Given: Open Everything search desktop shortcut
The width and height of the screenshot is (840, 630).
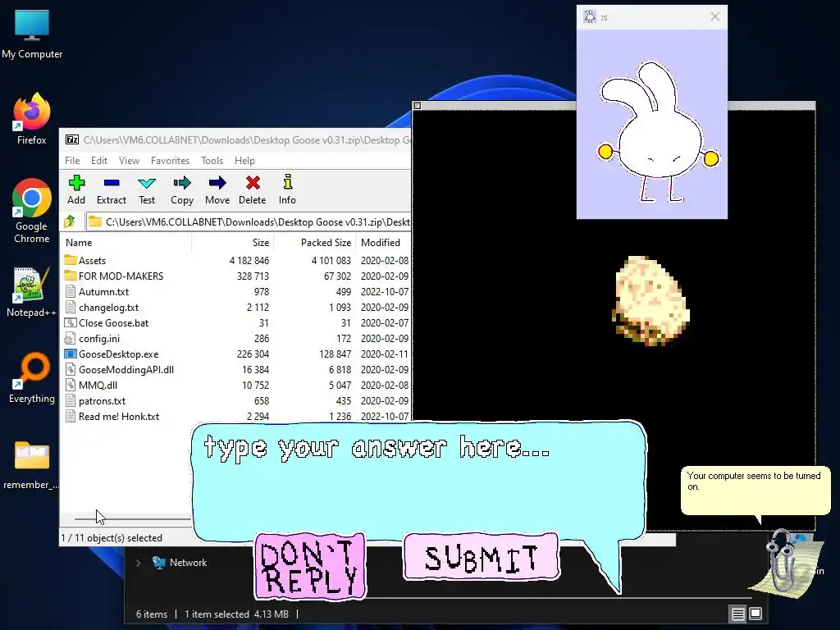Looking at the screenshot, I should pyautogui.click(x=32, y=378).
